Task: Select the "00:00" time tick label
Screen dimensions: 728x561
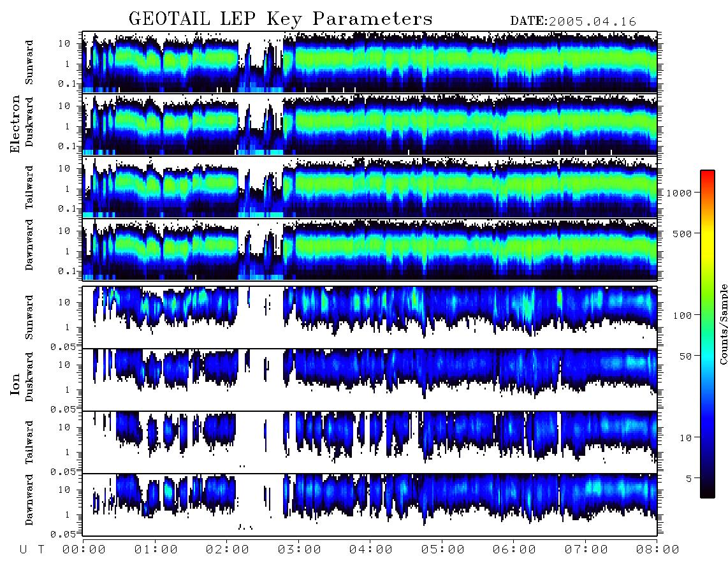Action: [x=84, y=550]
